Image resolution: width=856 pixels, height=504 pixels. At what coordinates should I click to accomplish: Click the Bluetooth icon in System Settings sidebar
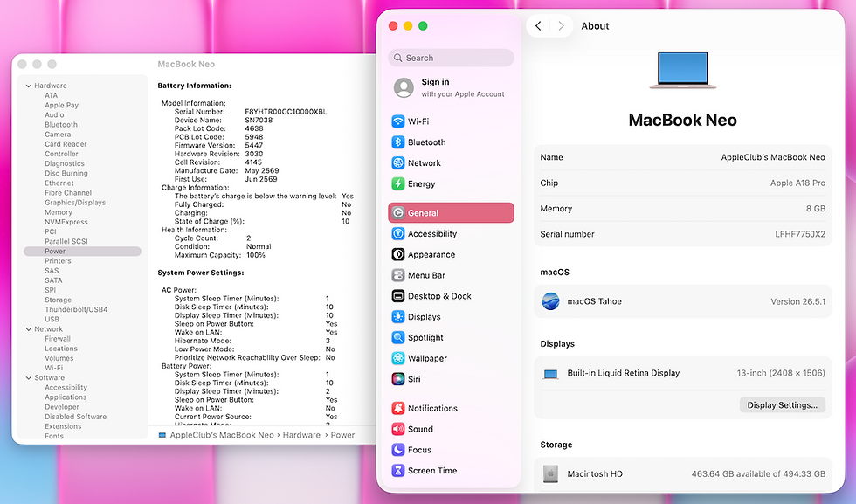click(398, 142)
